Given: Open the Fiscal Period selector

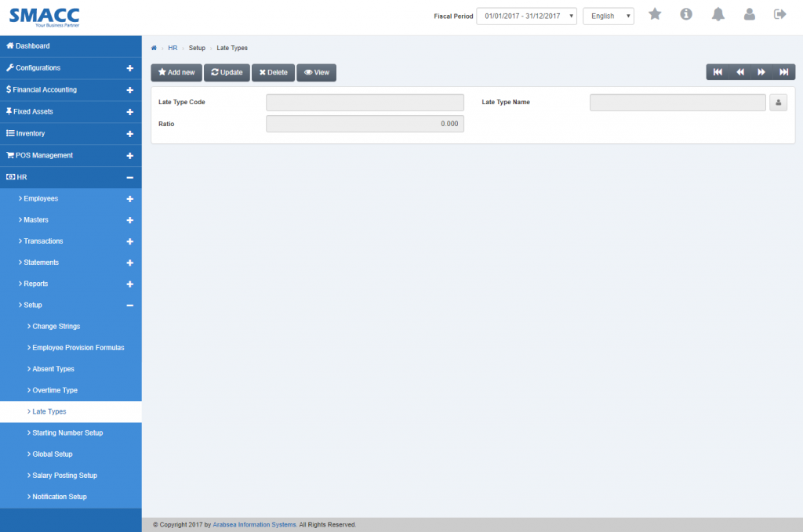Looking at the screenshot, I should coord(526,15).
